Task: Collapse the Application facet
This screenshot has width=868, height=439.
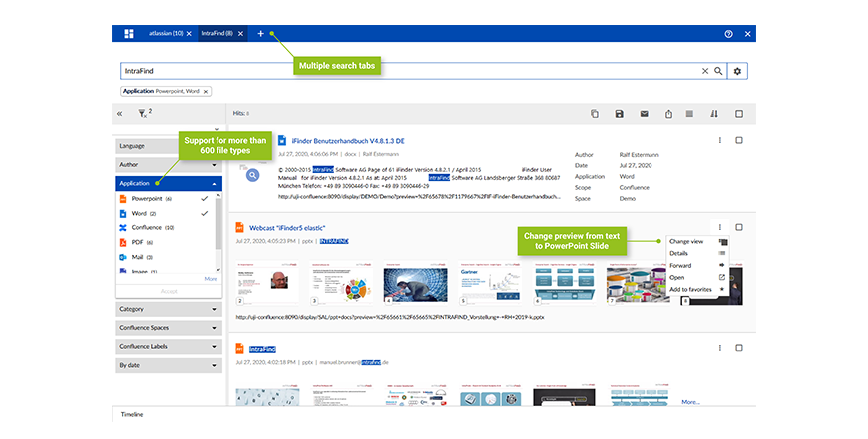Action: click(x=169, y=183)
